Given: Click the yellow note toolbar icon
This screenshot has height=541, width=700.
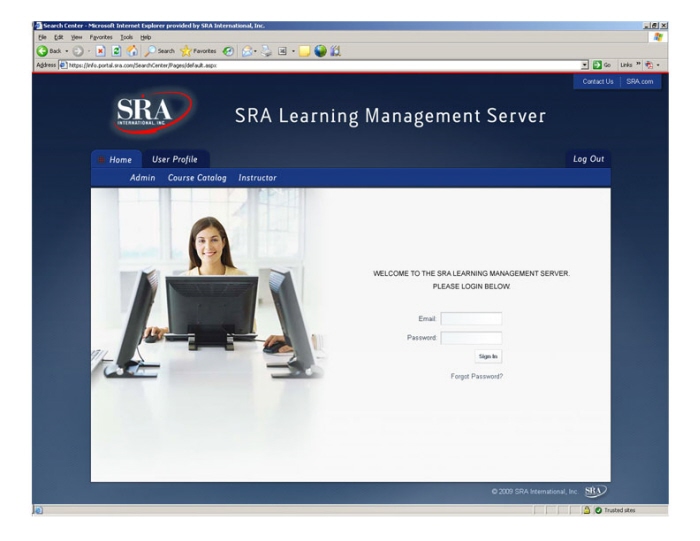Looking at the screenshot, I should click(x=304, y=51).
